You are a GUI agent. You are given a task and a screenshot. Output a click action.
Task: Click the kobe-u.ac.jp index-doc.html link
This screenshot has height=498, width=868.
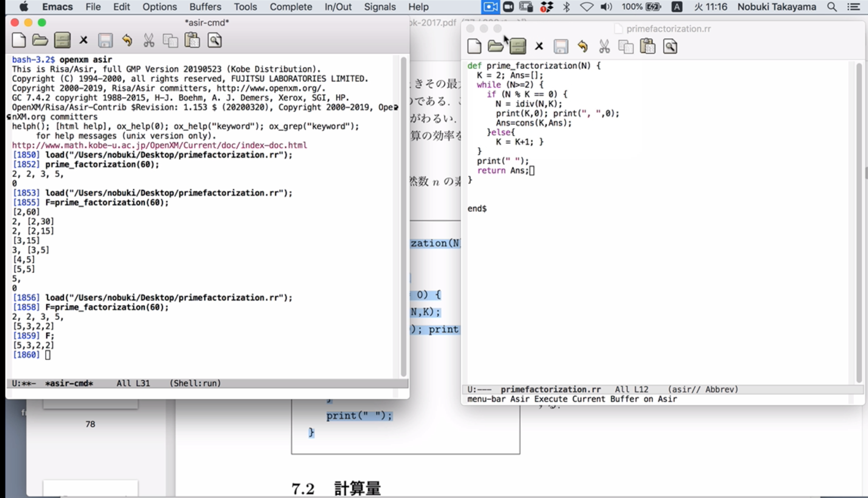159,145
